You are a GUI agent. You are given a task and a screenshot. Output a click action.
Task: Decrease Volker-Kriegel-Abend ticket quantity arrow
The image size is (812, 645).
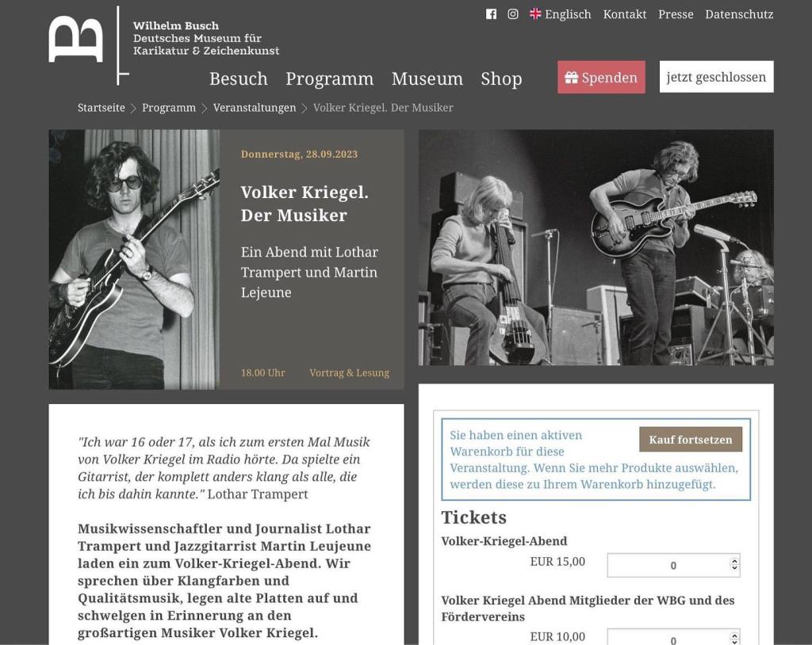(x=733, y=568)
